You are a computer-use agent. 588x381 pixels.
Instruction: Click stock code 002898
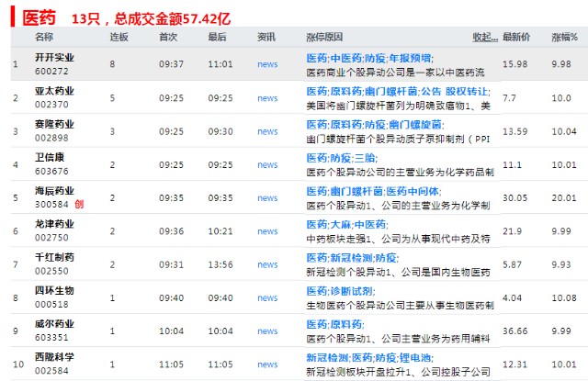pyautogui.click(x=51, y=138)
